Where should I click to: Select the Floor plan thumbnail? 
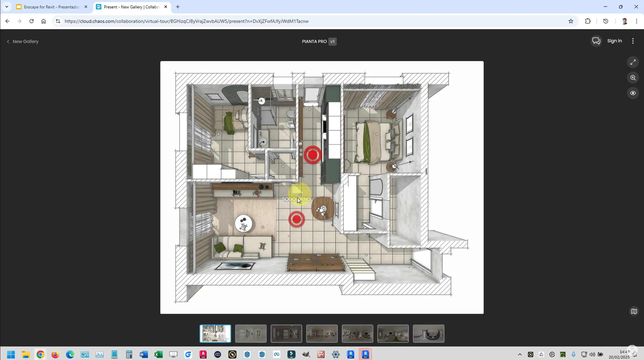tap(215, 334)
